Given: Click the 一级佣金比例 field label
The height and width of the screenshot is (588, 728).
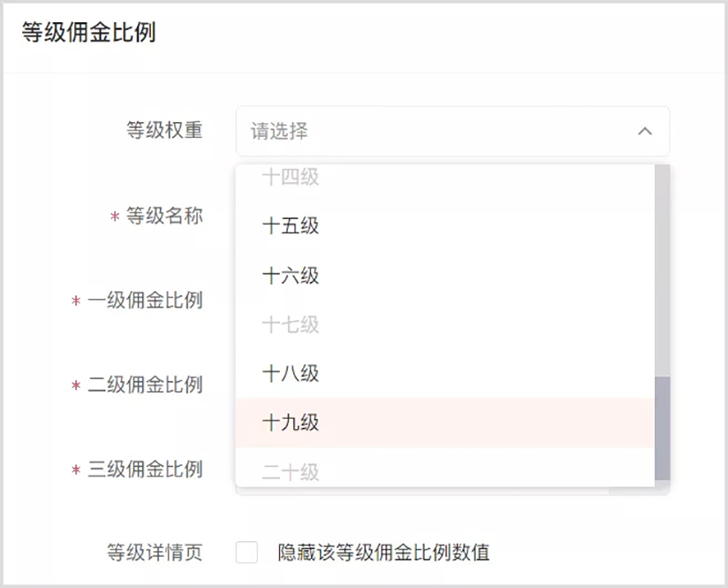Looking at the screenshot, I should point(145,301).
